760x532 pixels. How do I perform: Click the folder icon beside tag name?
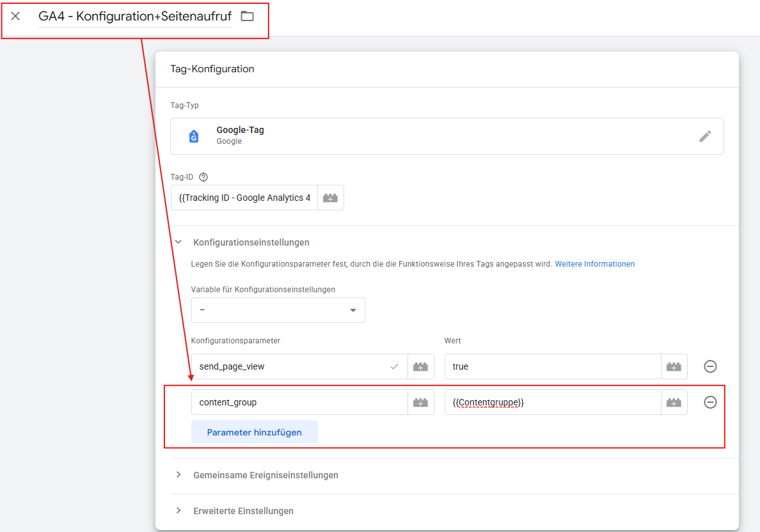[247, 16]
